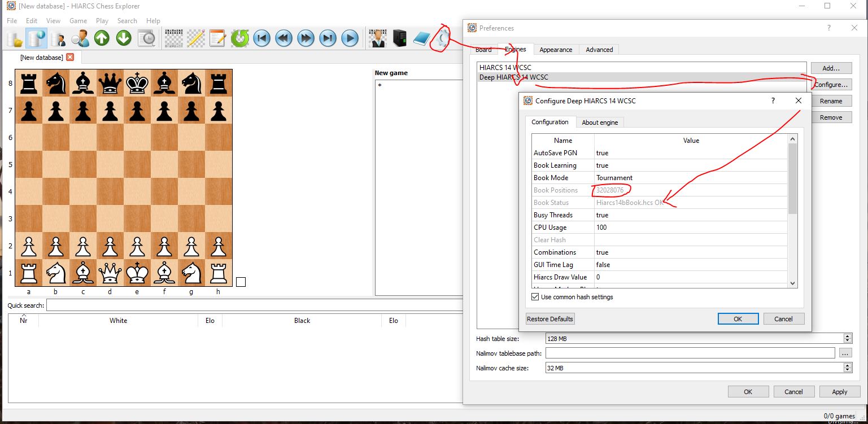Click the database info toolbar icon
Image resolution: width=868 pixels, height=424 pixels.
coord(36,38)
